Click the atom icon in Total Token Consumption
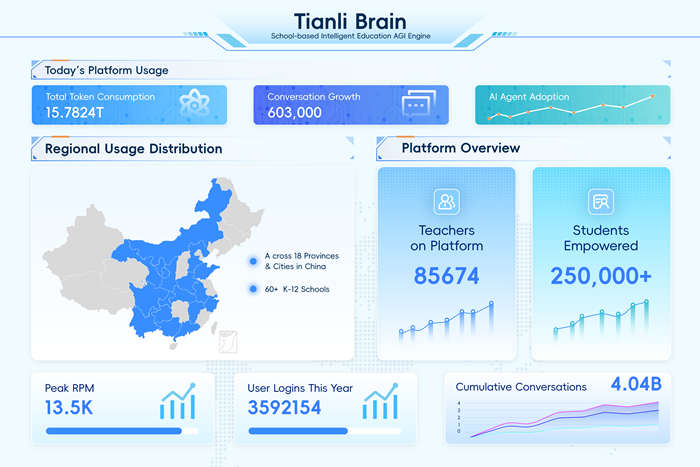The image size is (700, 467). (x=193, y=104)
